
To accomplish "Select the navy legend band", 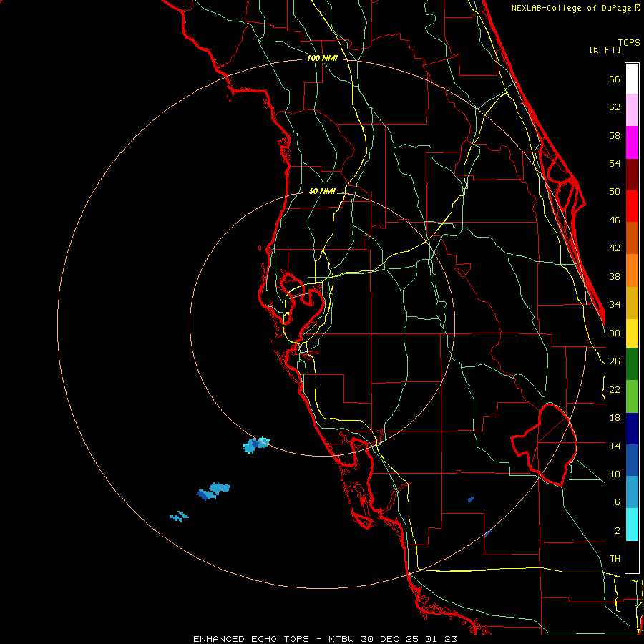I will (x=632, y=429).
